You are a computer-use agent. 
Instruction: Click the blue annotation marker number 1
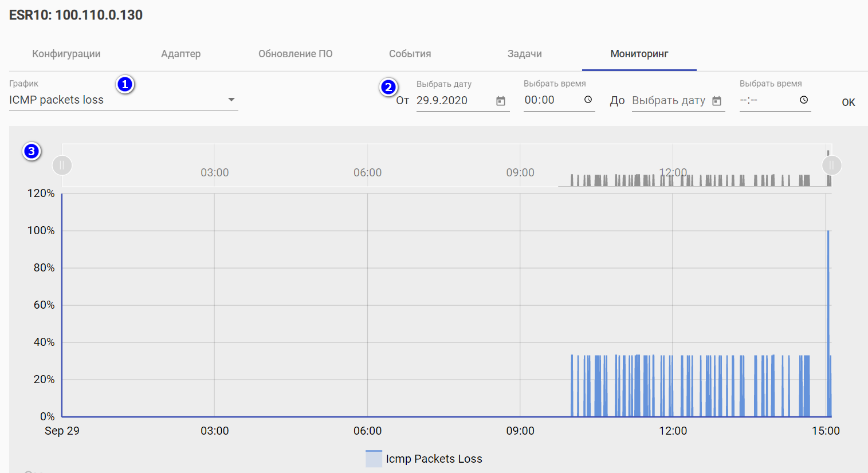click(x=125, y=84)
